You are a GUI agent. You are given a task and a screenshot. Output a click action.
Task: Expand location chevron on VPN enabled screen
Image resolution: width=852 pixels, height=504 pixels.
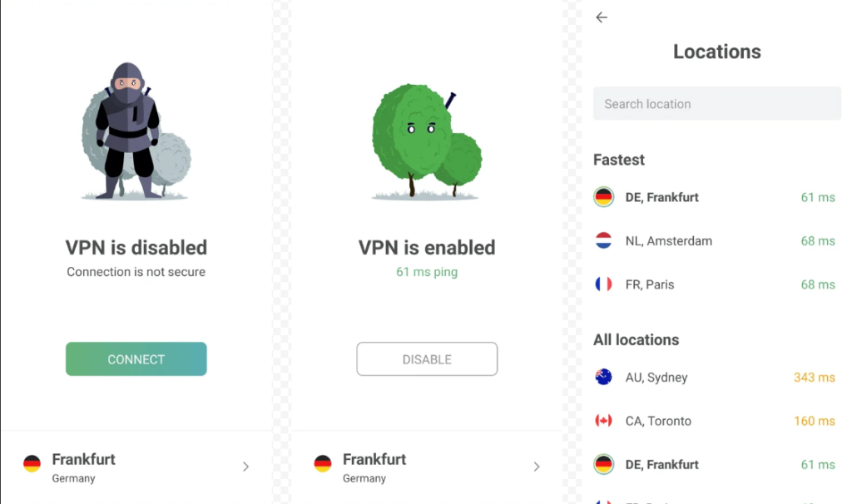(537, 467)
